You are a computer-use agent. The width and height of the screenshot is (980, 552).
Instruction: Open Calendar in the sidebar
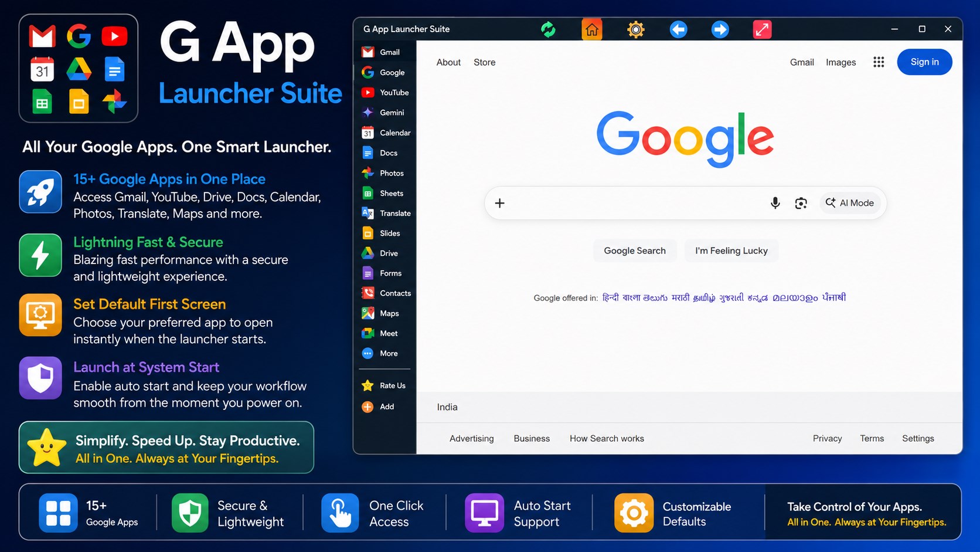384,133
